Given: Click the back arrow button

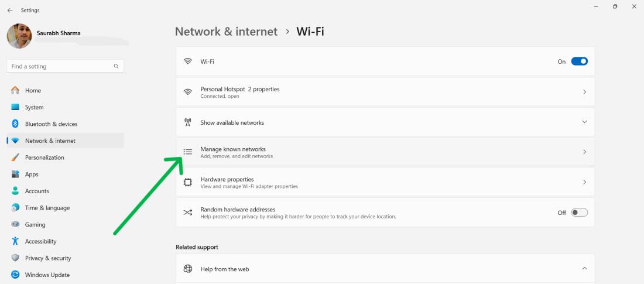Looking at the screenshot, I should [x=10, y=11].
